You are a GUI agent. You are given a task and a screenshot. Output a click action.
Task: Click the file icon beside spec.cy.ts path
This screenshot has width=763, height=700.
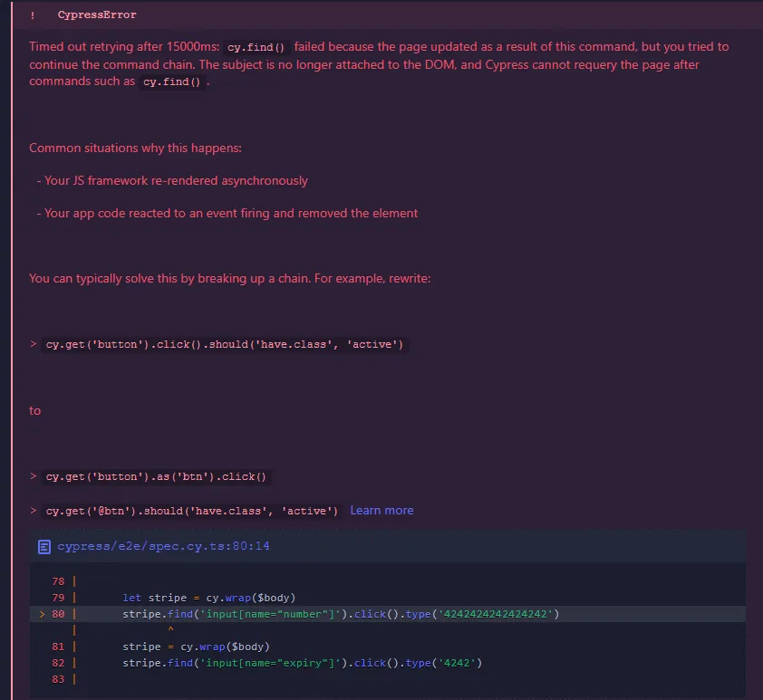click(x=43, y=546)
